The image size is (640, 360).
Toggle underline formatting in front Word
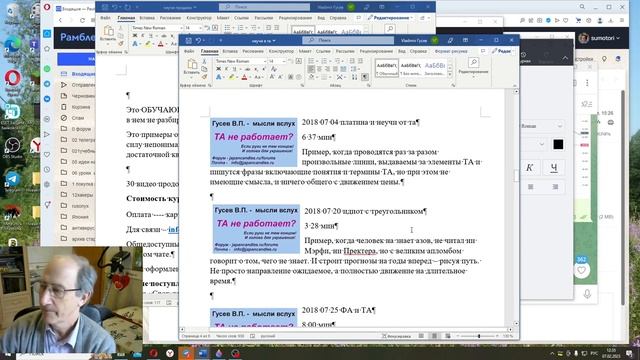[x=233, y=69]
